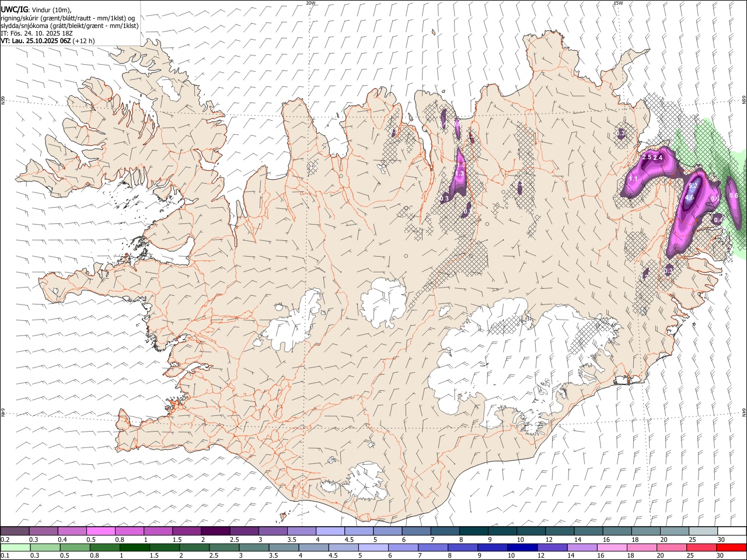The image size is (747, 560).
Task: Click the "slydda/snjókoma" legend description line
Action: point(70,26)
